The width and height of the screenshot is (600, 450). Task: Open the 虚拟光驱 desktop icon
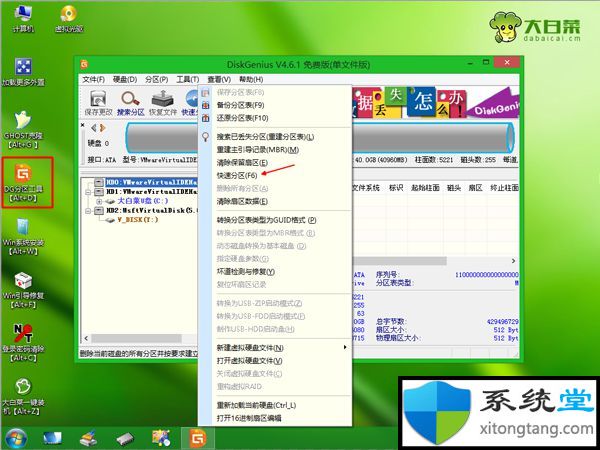coord(69,18)
